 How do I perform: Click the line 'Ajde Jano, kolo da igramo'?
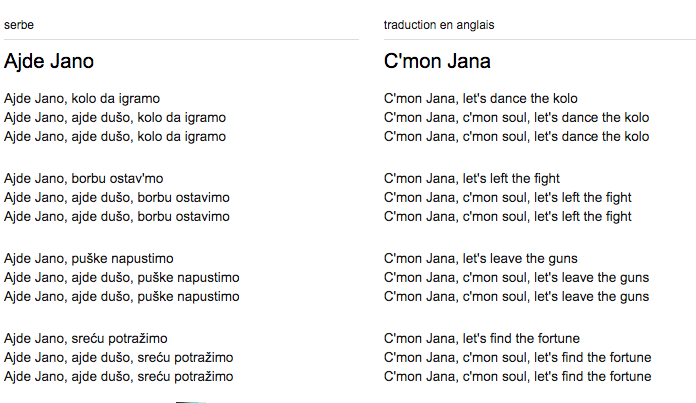(82, 99)
